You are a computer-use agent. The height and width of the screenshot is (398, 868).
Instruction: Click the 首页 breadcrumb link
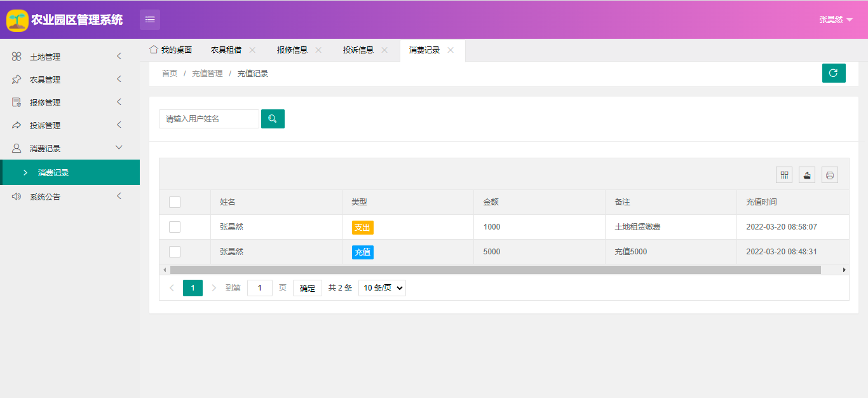[x=170, y=74]
